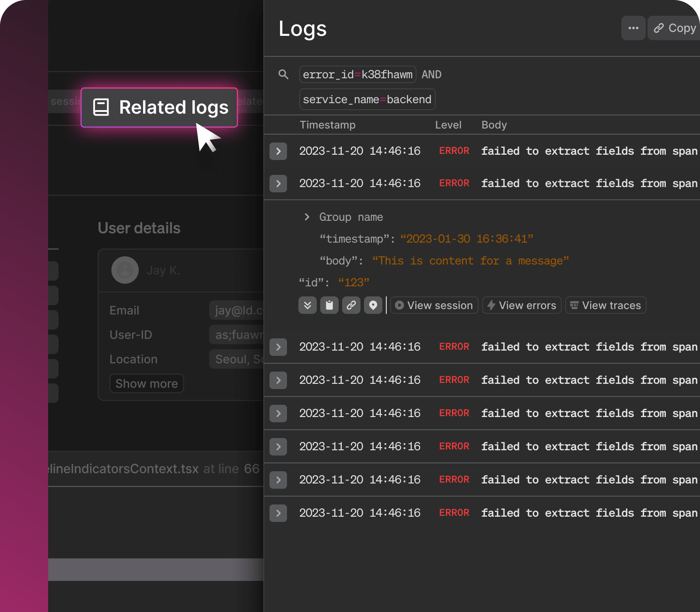Expand the last error log row
Screen dimensions: 700x612
pos(278,513)
